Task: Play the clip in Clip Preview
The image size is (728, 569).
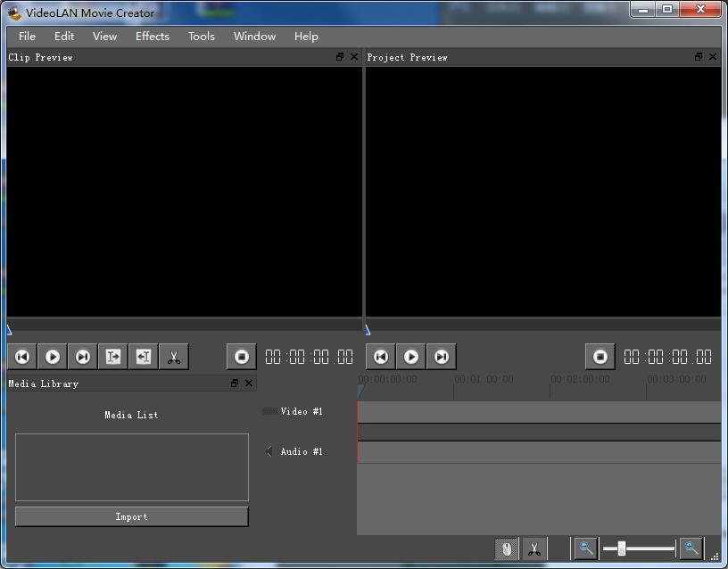Action: [x=52, y=356]
